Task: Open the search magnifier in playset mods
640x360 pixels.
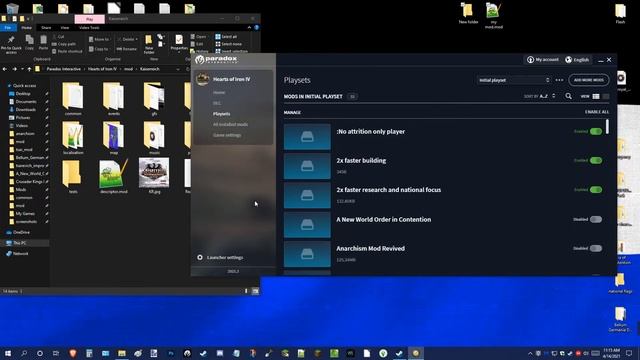Action: coord(568,96)
